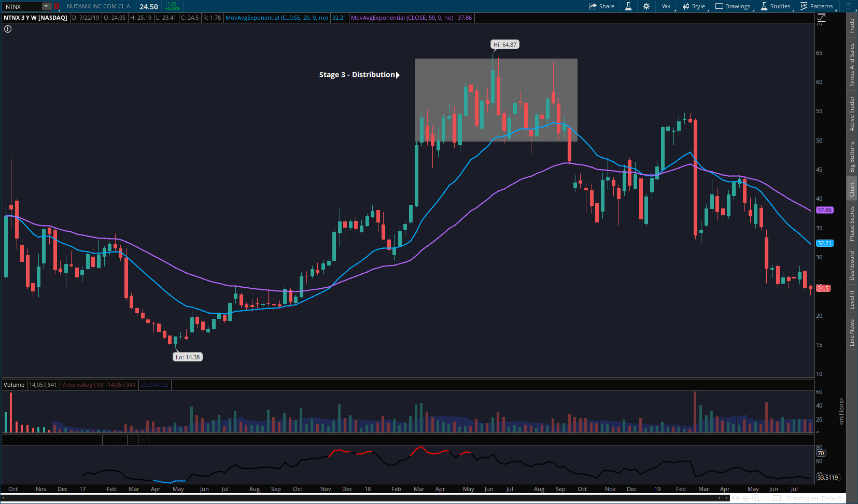Click the NTNX 3 Y W [NASDAQ] label
Screen dimensions: 858x504
pos(35,18)
